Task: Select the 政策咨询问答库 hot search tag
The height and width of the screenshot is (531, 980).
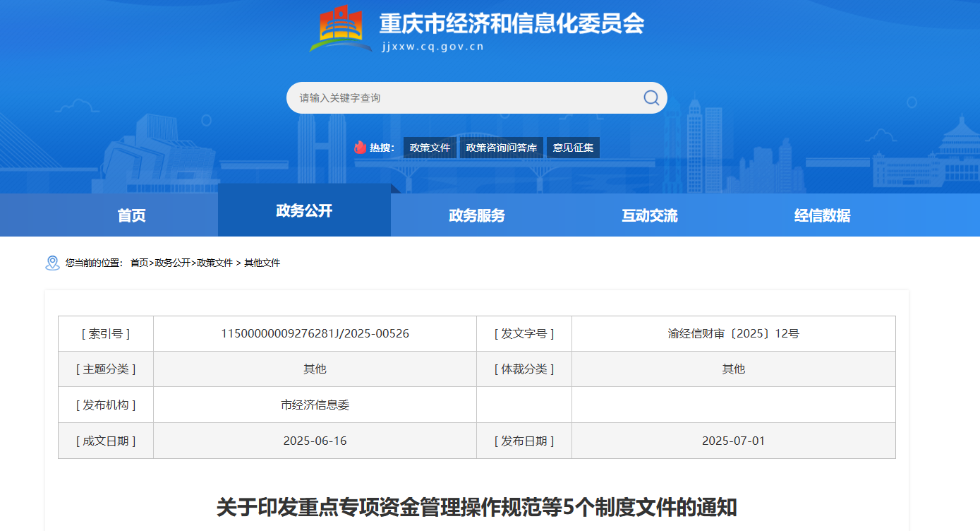Action: [501, 148]
